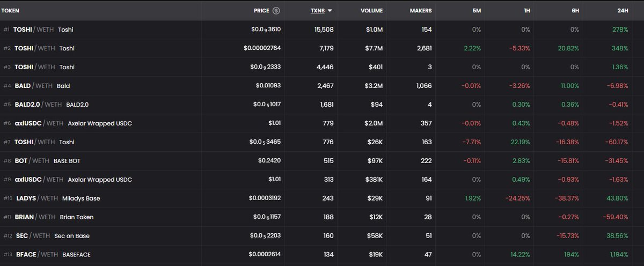Image resolution: width=644 pixels, height=266 pixels.
Task: Open the BFACE / WETH pair
Action: click(322, 255)
